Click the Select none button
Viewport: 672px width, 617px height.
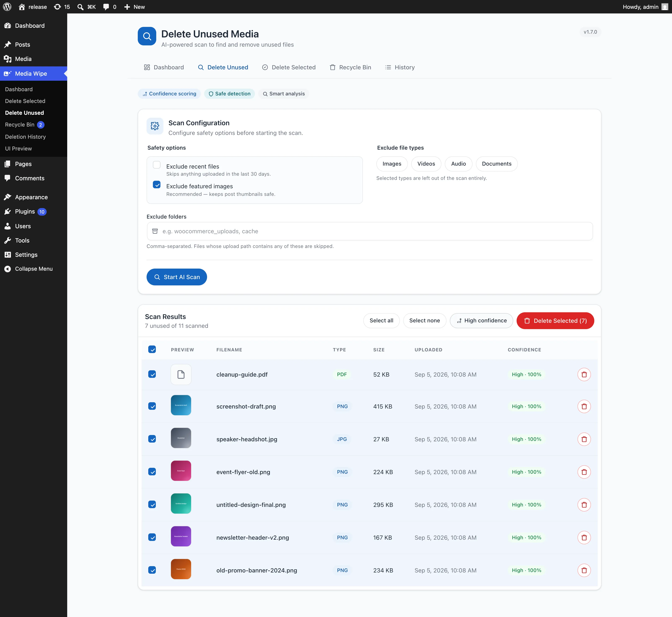(424, 320)
